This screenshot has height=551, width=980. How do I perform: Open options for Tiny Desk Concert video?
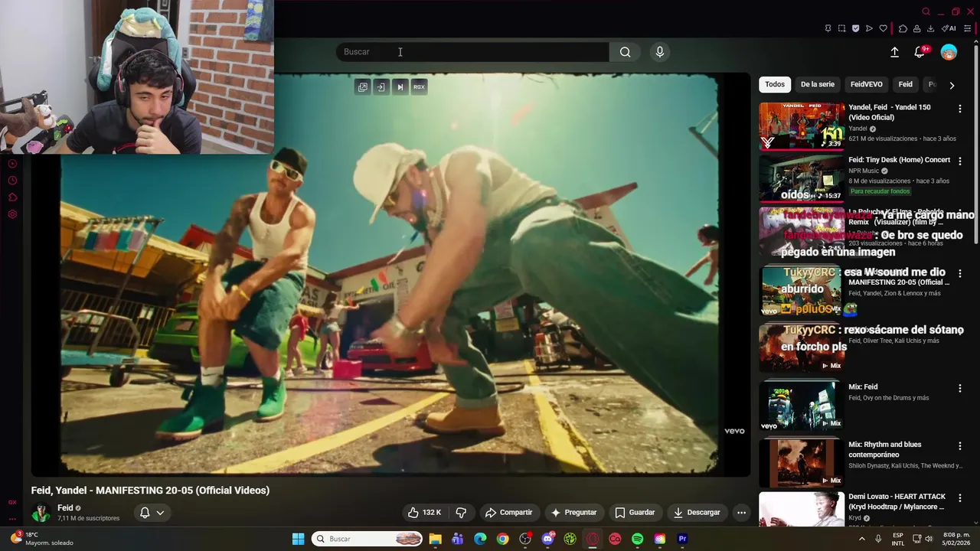point(959,161)
